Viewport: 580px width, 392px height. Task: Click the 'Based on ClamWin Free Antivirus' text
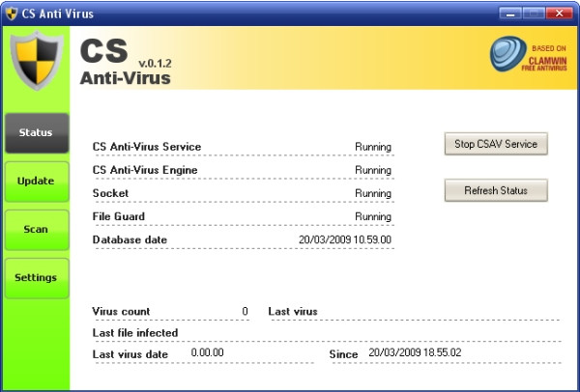pyautogui.click(x=544, y=58)
